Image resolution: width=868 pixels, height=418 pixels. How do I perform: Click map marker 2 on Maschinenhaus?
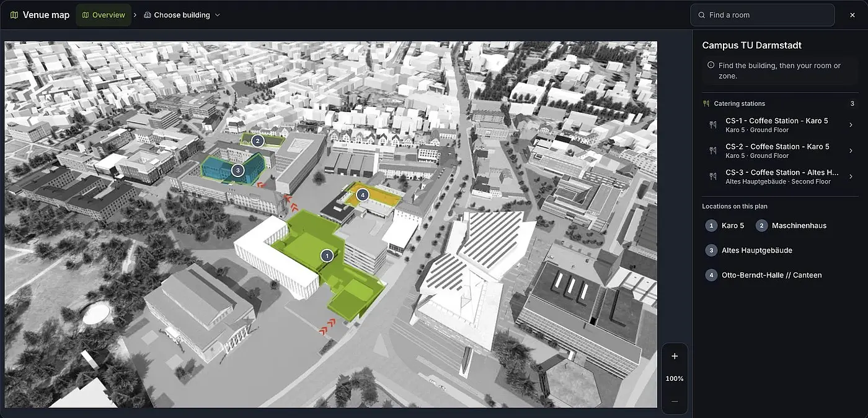click(x=258, y=141)
